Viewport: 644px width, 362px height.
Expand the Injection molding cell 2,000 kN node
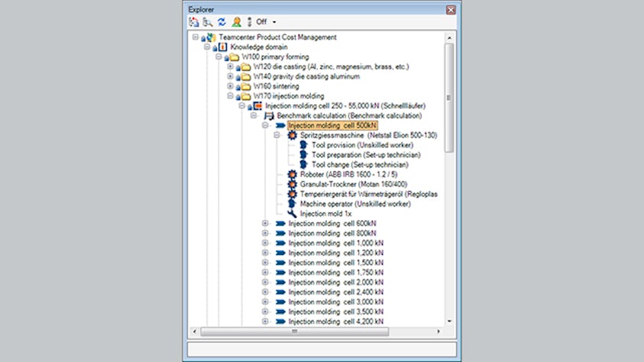click(x=265, y=283)
